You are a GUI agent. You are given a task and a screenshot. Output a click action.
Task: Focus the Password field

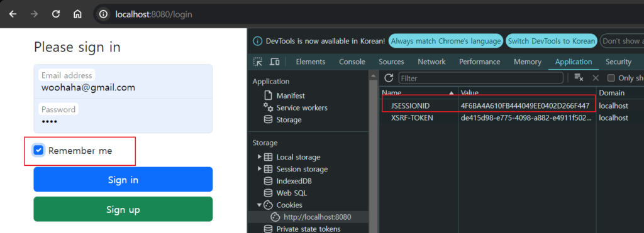pos(123,116)
